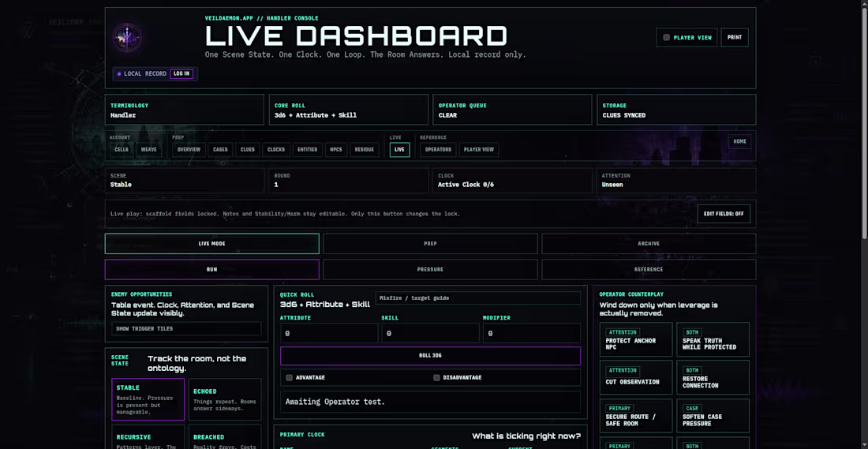Select the Pressure sub-tab

point(430,270)
